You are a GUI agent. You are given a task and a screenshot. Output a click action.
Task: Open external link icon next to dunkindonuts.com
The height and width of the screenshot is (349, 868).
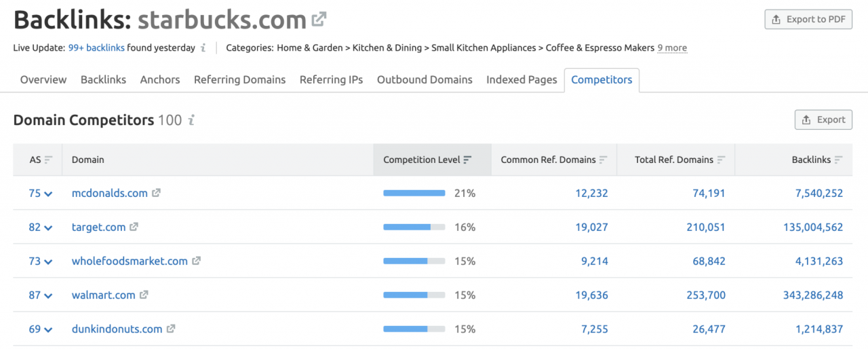click(171, 329)
